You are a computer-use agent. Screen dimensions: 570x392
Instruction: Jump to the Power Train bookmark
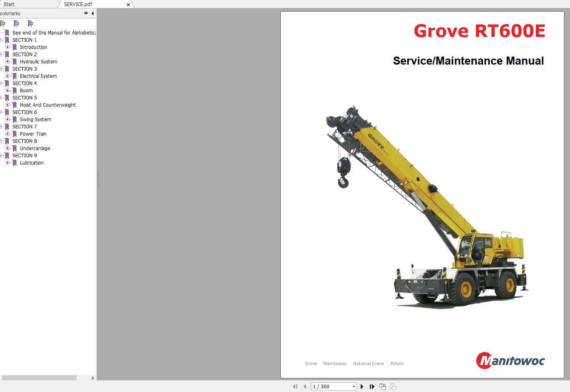point(33,134)
